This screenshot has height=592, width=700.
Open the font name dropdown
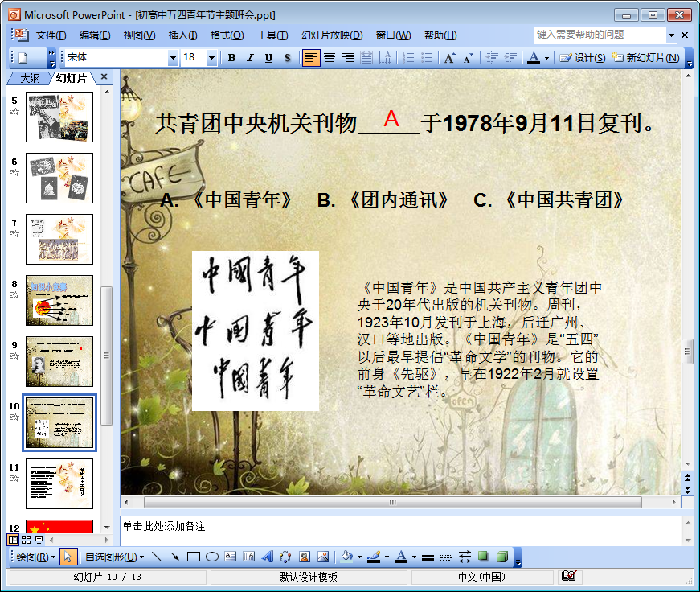[173, 58]
